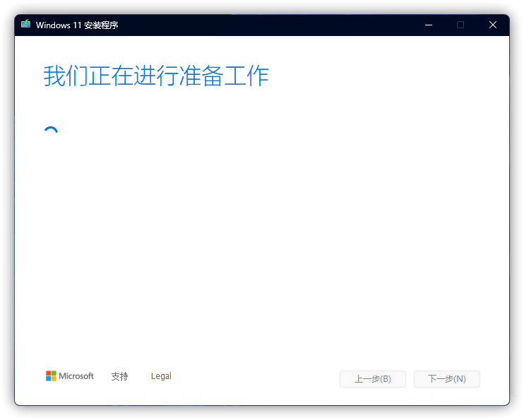524x420 pixels.
Task: Minimize the Windows 11 安装程序 window
Action: (x=429, y=25)
